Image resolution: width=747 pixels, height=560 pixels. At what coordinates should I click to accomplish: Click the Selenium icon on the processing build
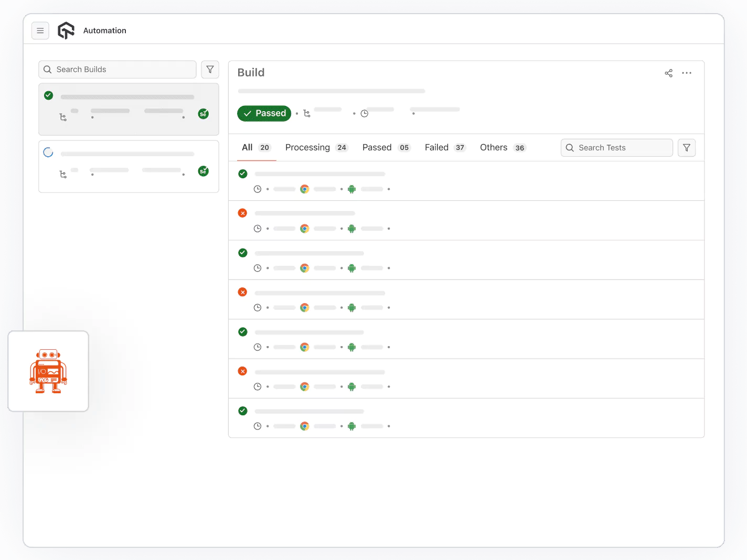tap(203, 171)
